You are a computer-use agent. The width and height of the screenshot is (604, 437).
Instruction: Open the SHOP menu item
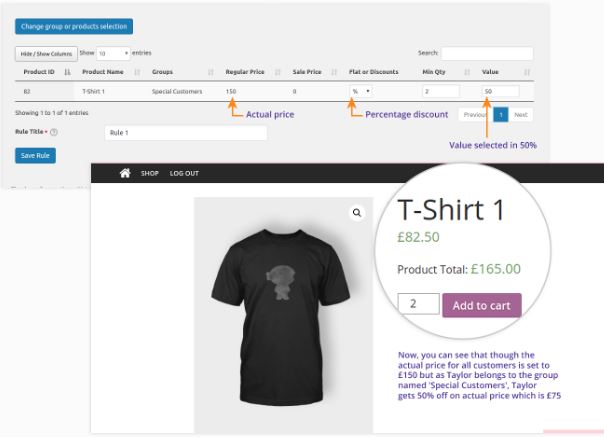(x=150, y=173)
